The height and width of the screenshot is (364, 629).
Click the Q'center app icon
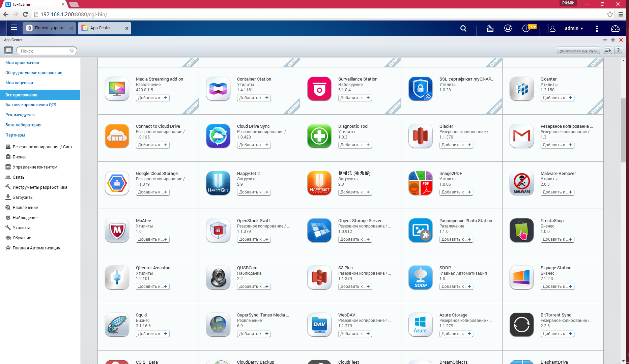[522, 89]
